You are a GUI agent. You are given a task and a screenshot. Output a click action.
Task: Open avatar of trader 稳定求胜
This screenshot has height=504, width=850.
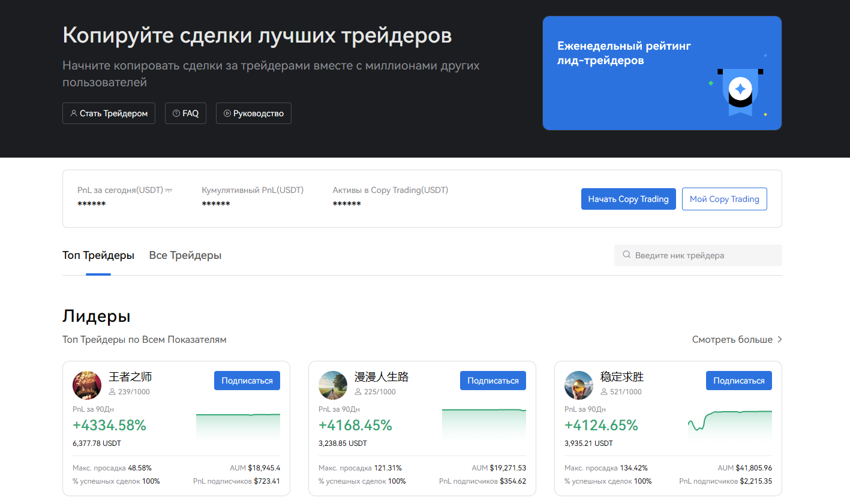coord(579,385)
